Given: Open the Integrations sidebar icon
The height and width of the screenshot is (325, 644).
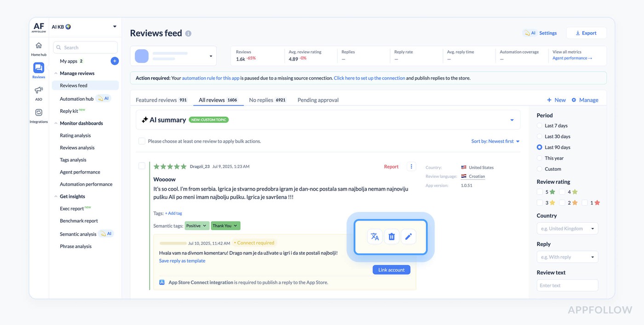Looking at the screenshot, I should click(x=39, y=113).
